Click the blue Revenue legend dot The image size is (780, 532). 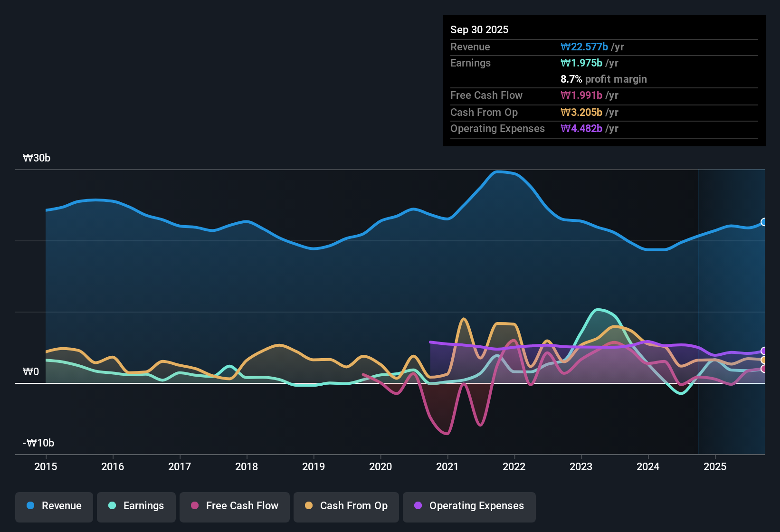[x=29, y=506]
